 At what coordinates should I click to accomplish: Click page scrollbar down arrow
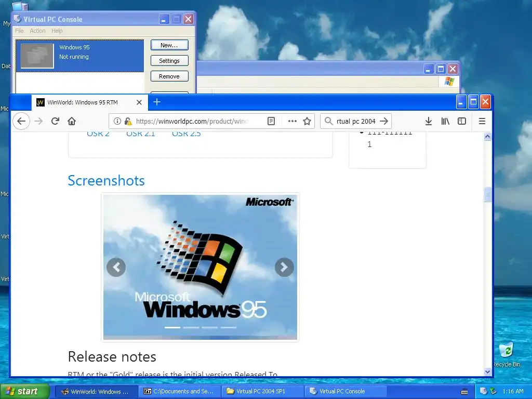pos(487,371)
